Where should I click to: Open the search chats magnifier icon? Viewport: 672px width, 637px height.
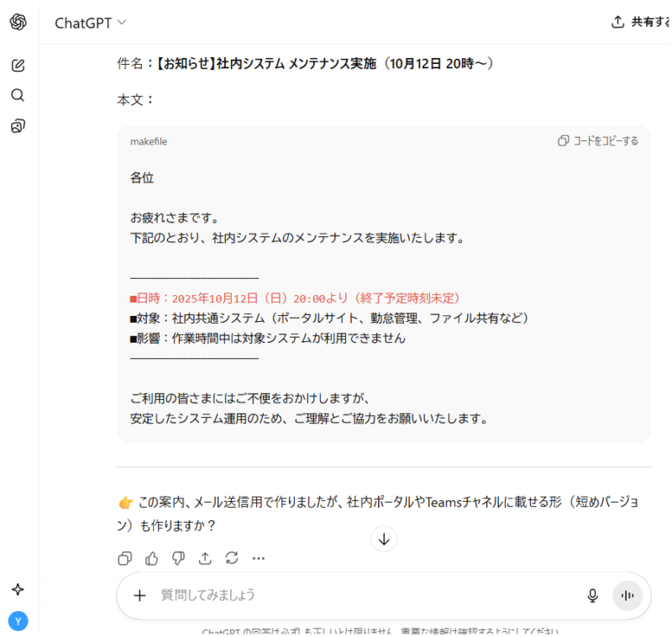18,95
